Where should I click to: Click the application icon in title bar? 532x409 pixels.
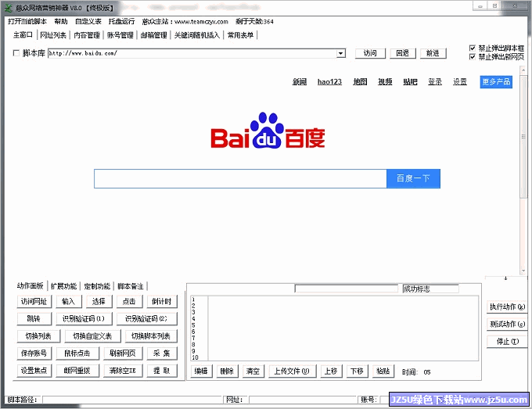pos(9,8)
